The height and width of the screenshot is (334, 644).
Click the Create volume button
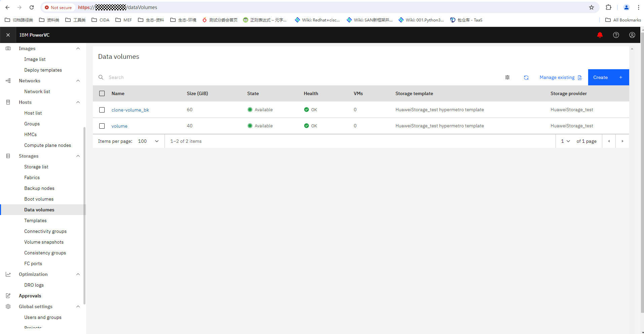[x=608, y=77]
